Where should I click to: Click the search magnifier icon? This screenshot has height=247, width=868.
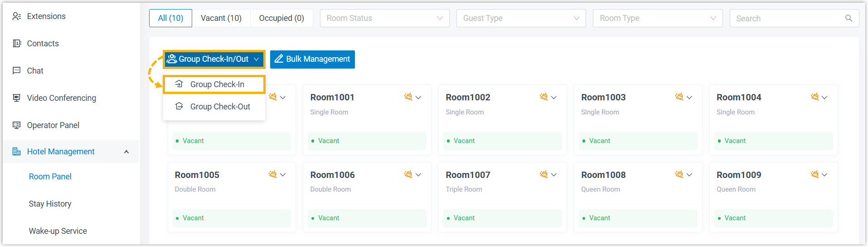pos(849,19)
